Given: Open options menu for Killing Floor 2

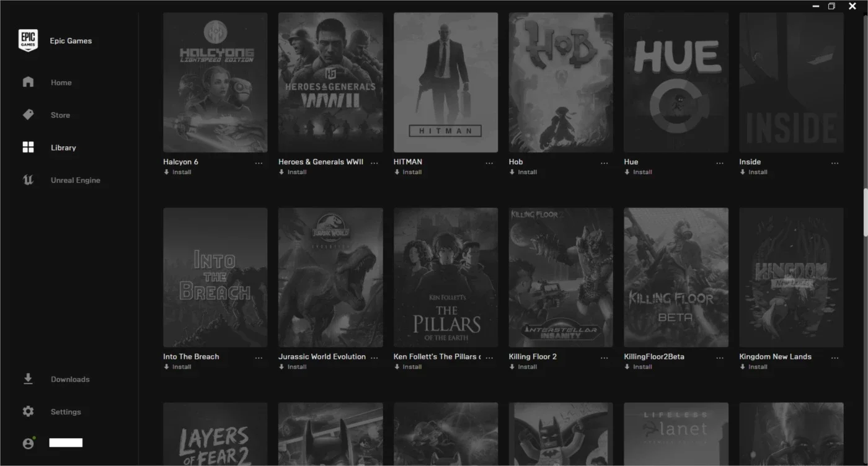Looking at the screenshot, I should (604, 358).
